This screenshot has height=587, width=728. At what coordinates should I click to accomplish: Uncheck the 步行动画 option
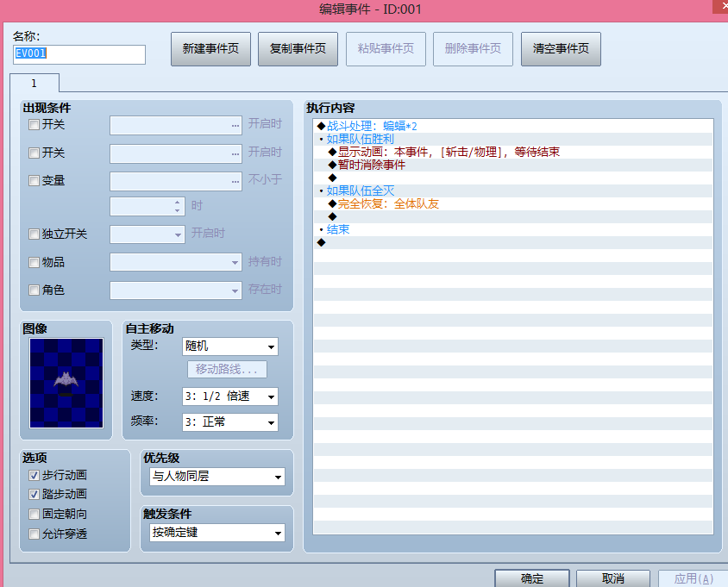coord(34,474)
